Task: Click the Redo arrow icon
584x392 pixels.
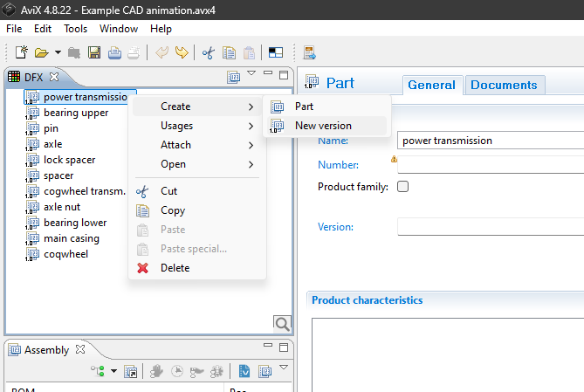Action: tap(182, 52)
